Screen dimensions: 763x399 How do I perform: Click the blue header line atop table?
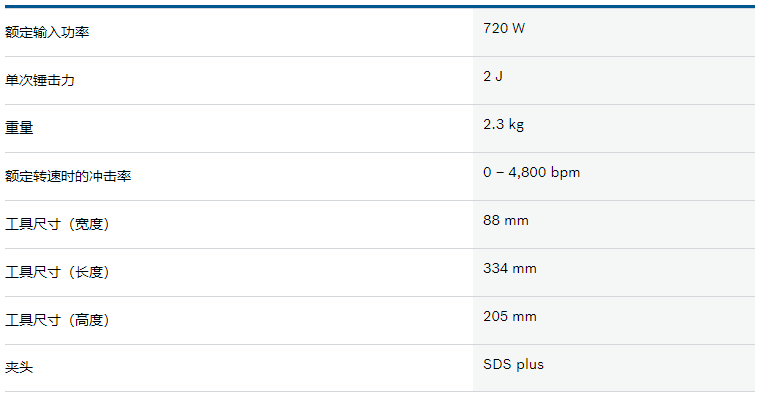coord(380,6)
